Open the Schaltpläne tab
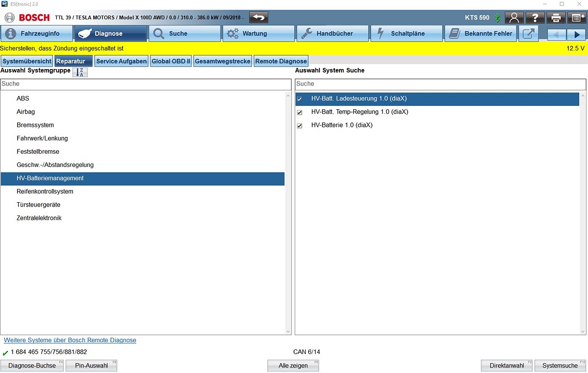This screenshot has height=373, width=588. pyautogui.click(x=407, y=34)
